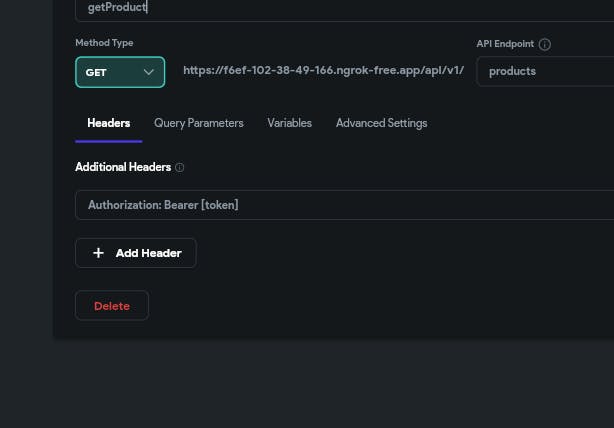
Task: Open the API Endpoint info icon
Action: [544, 44]
